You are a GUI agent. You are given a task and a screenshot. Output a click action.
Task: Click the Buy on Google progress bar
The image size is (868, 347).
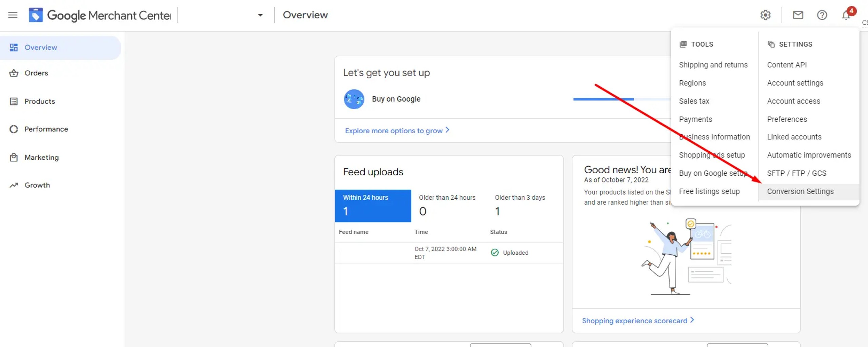click(x=622, y=99)
